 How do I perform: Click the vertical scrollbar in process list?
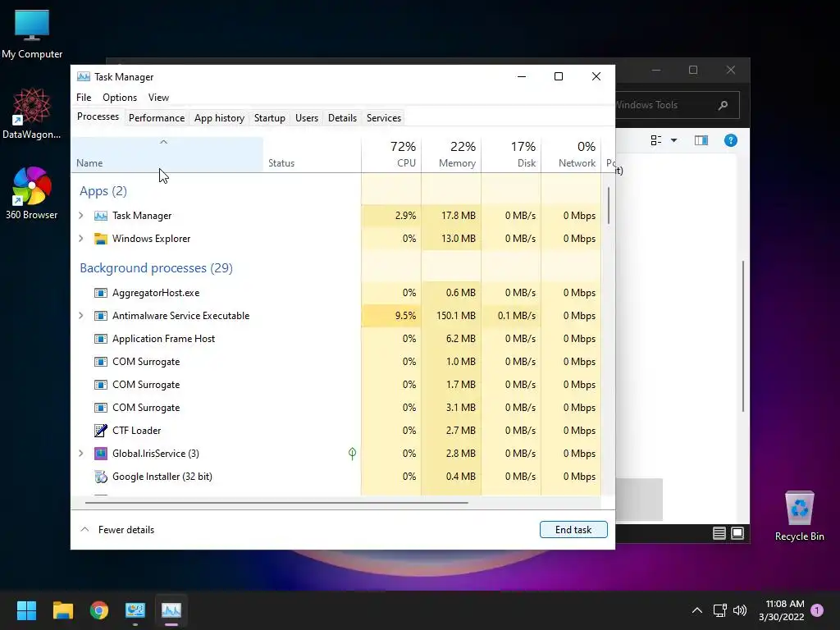point(609,205)
